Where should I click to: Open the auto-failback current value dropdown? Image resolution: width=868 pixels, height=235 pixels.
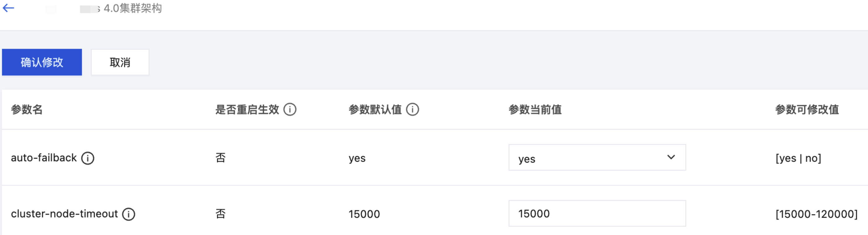point(596,158)
